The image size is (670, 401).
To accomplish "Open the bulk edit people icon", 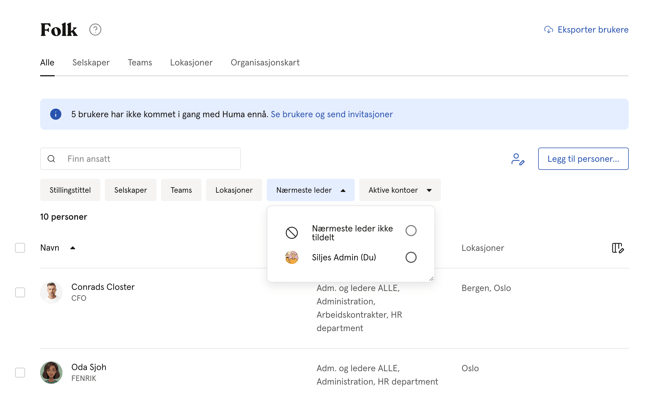I will tap(517, 159).
